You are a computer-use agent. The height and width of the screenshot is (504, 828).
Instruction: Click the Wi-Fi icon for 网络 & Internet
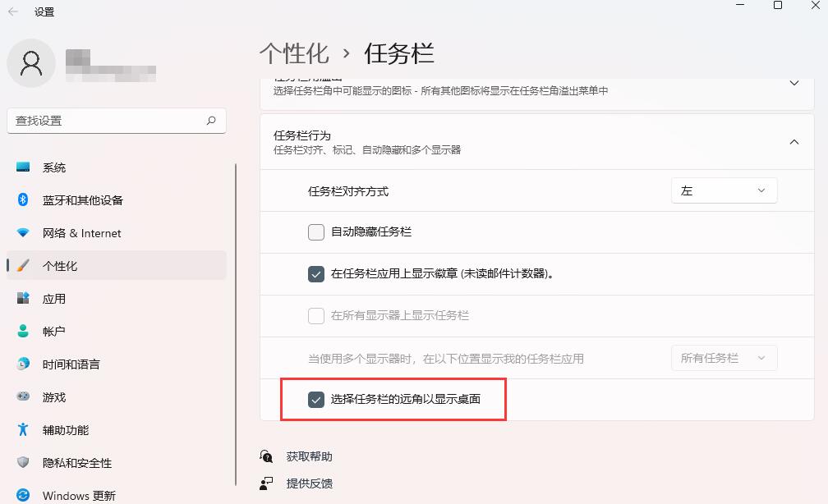pos(23,232)
